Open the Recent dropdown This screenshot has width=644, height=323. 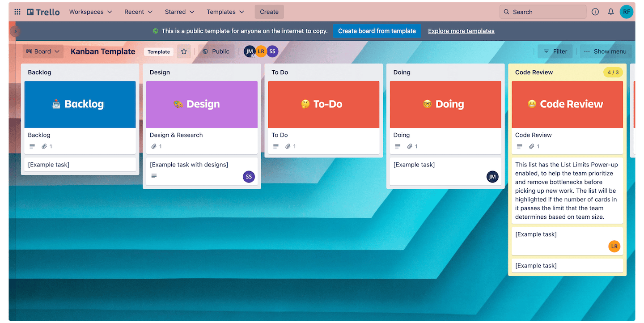tap(139, 12)
